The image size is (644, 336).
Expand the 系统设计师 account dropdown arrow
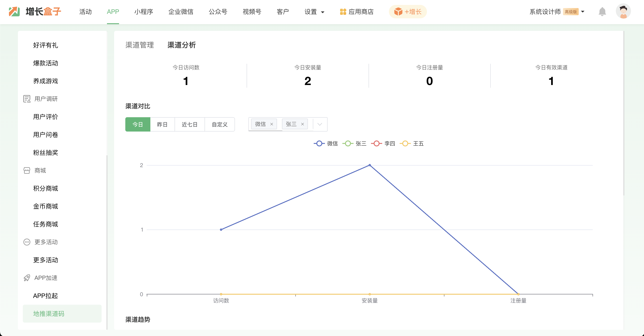(582, 12)
